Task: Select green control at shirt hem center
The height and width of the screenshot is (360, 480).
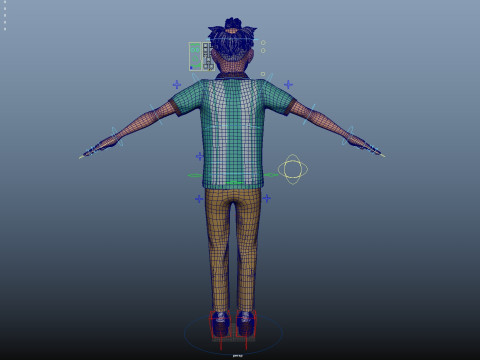Action: [234, 183]
